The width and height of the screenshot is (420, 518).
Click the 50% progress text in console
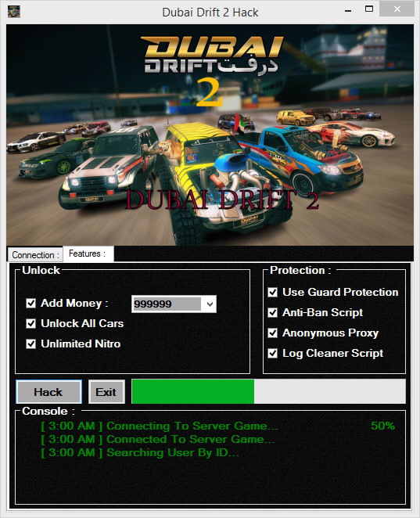click(x=382, y=426)
